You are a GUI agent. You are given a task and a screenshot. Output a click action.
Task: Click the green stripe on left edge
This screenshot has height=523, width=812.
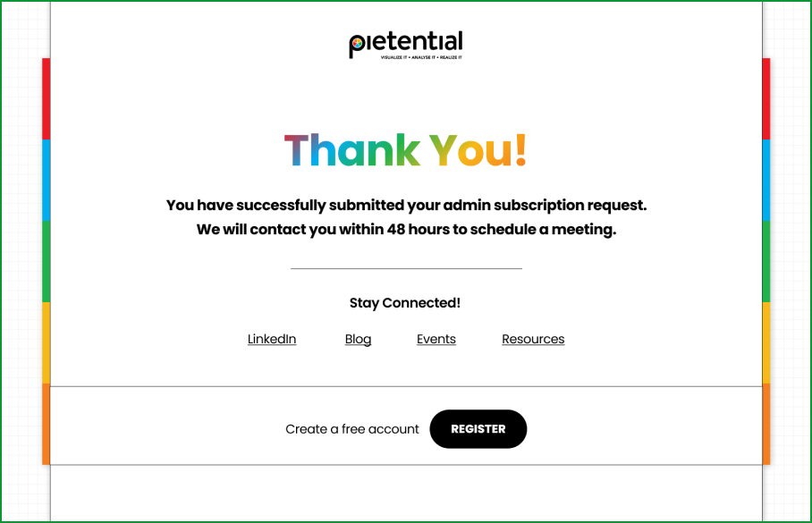tap(47, 261)
